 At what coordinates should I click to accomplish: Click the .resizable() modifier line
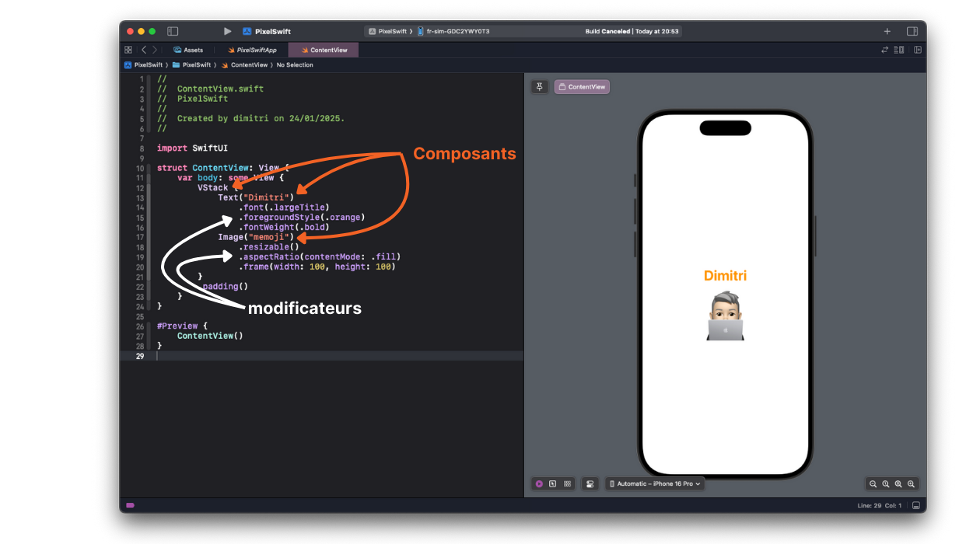click(x=269, y=247)
